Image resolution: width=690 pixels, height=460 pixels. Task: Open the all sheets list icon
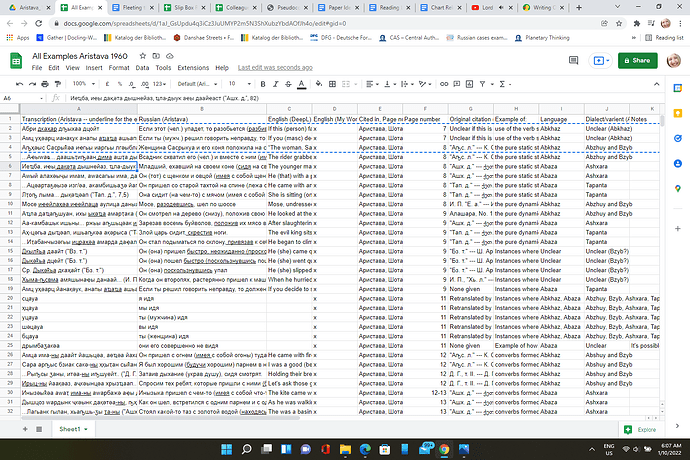39,429
